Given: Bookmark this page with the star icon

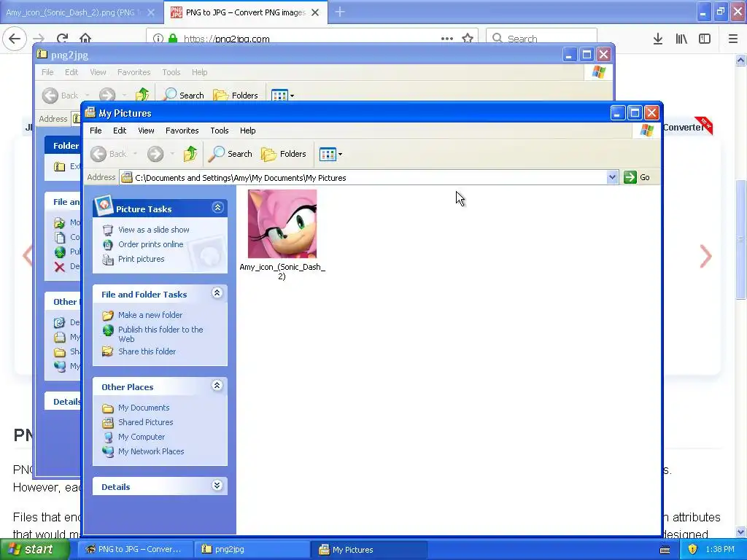Looking at the screenshot, I should coord(468,38).
